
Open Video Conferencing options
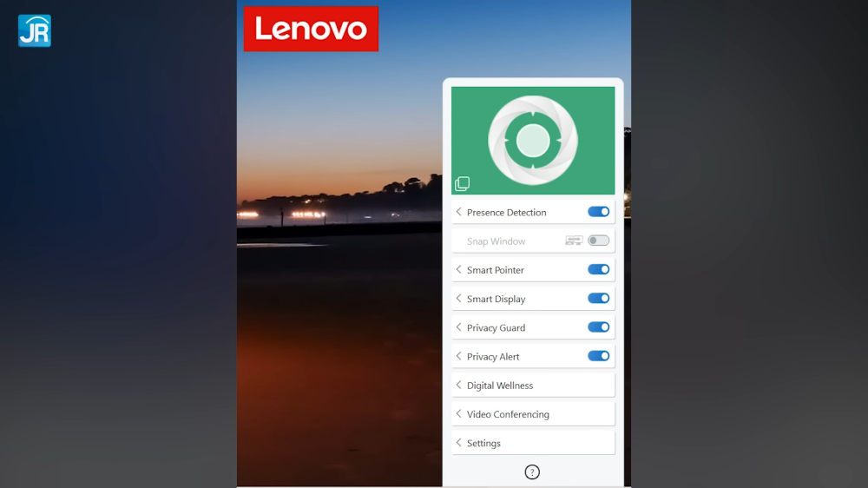[x=533, y=414]
